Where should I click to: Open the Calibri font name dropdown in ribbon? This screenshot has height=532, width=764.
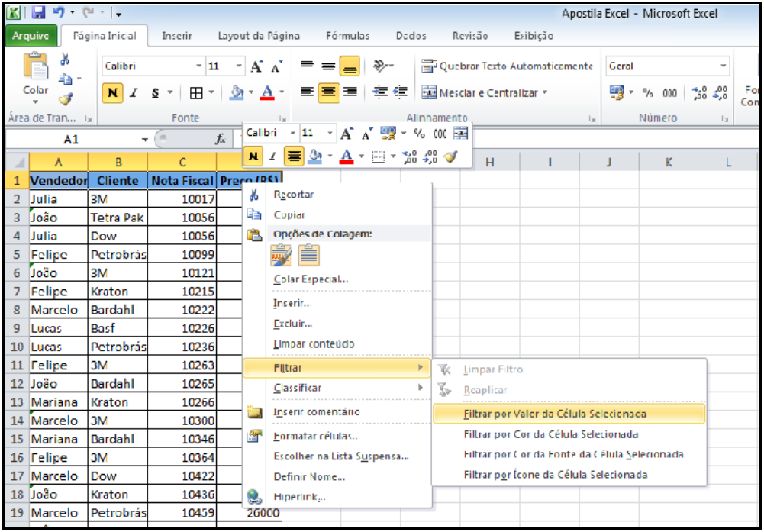tap(199, 67)
